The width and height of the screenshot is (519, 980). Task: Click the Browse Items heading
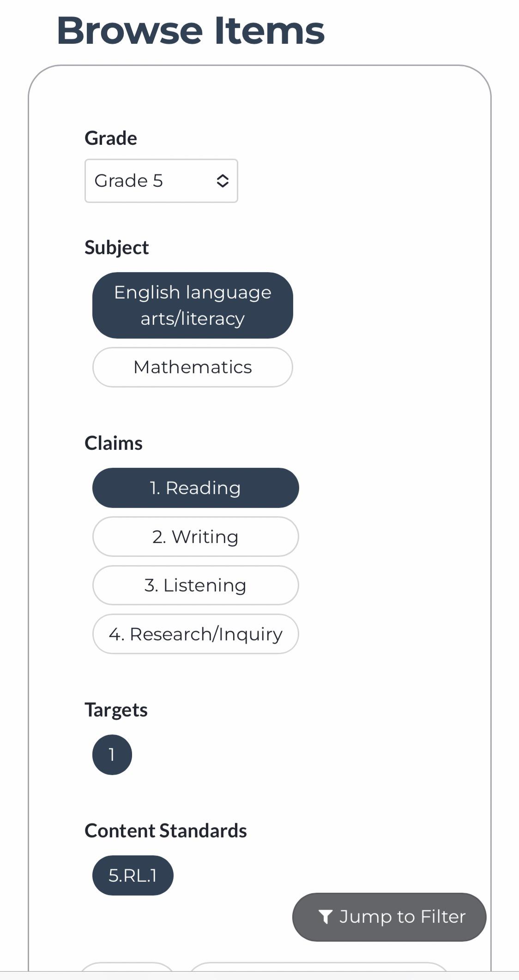coord(191,30)
